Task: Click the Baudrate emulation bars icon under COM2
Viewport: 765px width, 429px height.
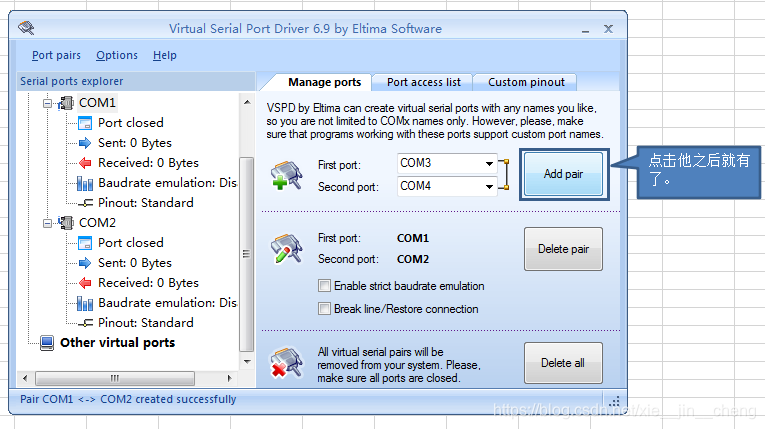Action: (x=85, y=303)
